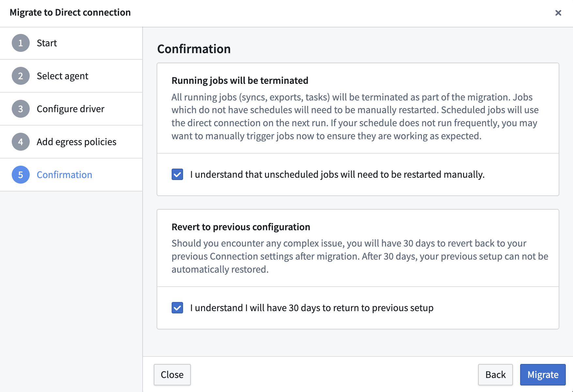The height and width of the screenshot is (392, 573).
Task: Select the step 3 circle icon
Action: (x=21, y=109)
